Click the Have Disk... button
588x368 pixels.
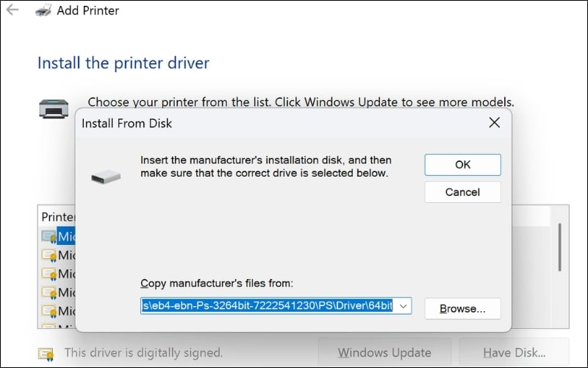514,353
